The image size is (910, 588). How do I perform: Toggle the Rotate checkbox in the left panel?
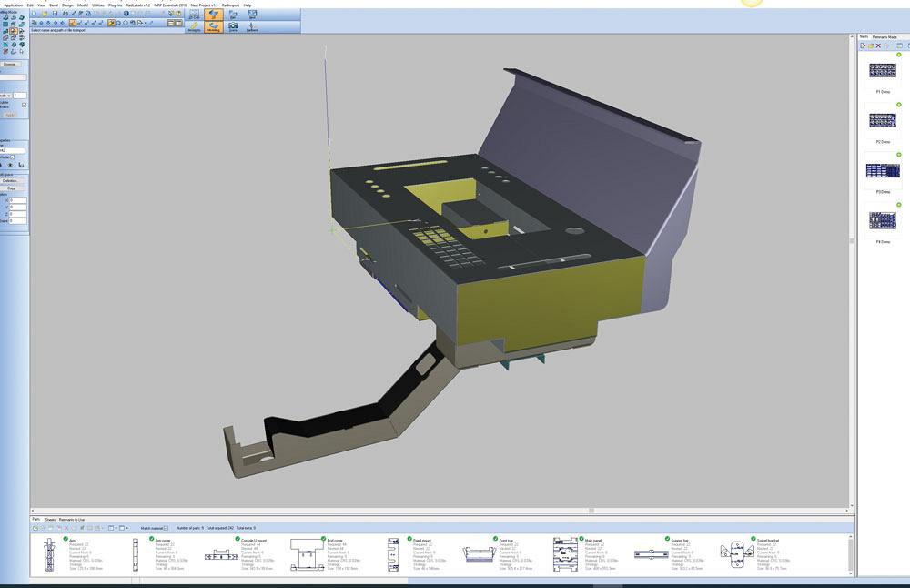tap(24, 105)
